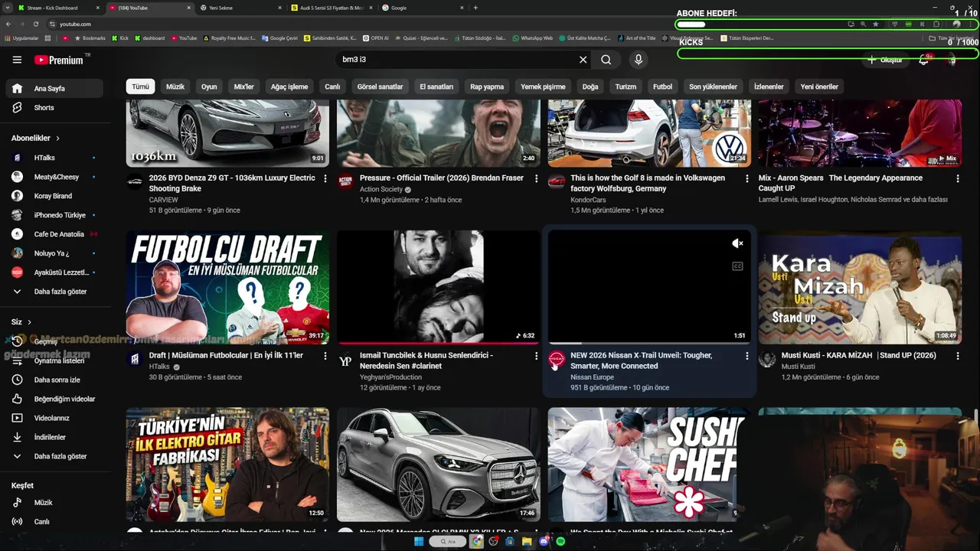Open Daha sonra izle (watch later)
Screen dimensions: 980x551
point(53,380)
